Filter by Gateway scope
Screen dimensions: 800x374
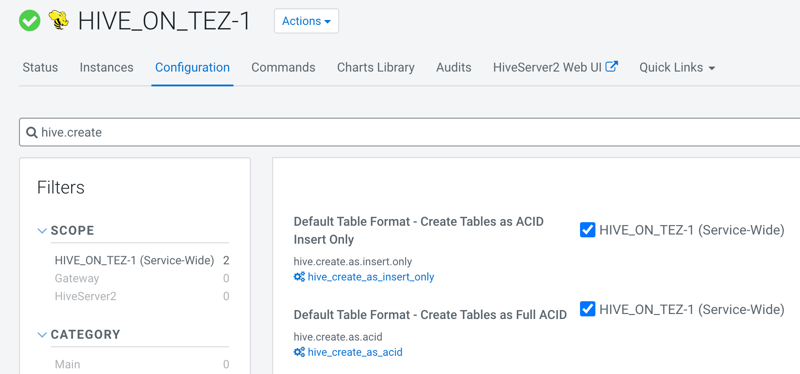[77, 278]
